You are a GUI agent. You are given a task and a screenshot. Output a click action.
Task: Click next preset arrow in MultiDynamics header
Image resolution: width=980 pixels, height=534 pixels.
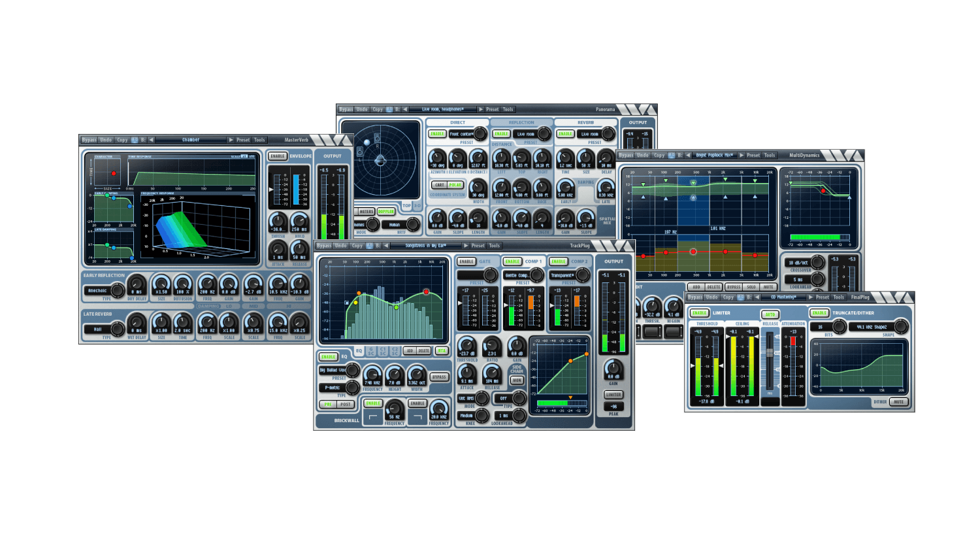[741, 156]
